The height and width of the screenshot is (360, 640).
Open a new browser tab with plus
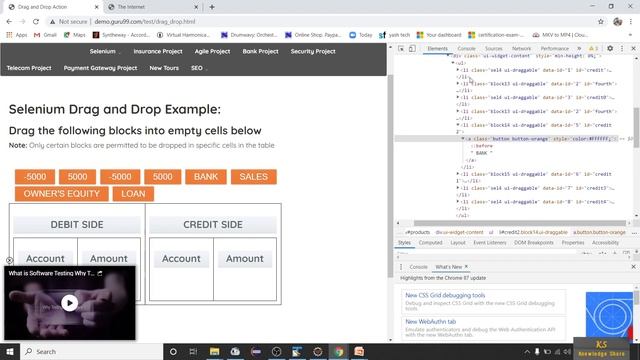pyautogui.click(x=211, y=7)
